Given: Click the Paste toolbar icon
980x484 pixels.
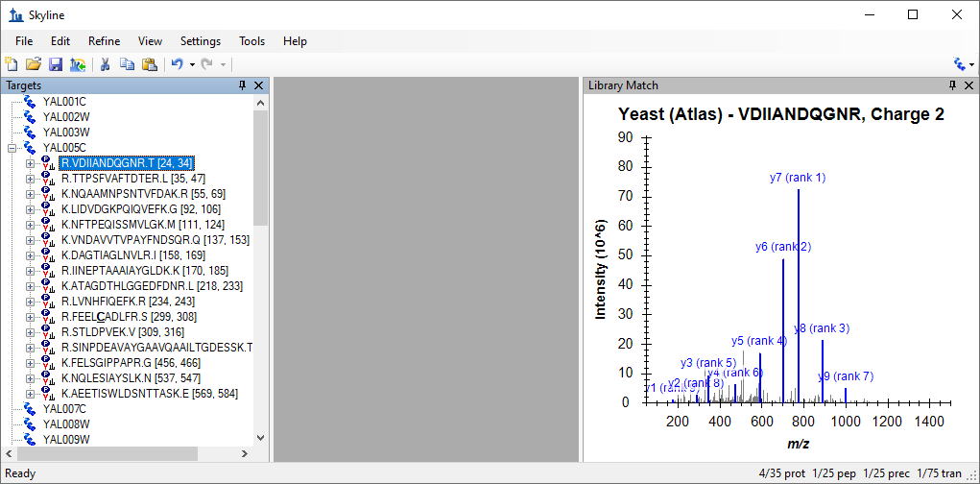Looking at the screenshot, I should [x=150, y=63].
